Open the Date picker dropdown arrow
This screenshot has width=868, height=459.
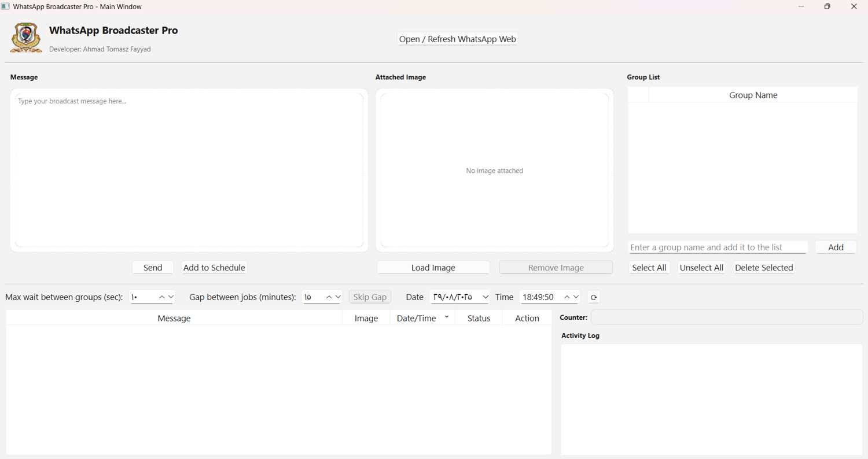pyautogui.click(x=485, y=297)
